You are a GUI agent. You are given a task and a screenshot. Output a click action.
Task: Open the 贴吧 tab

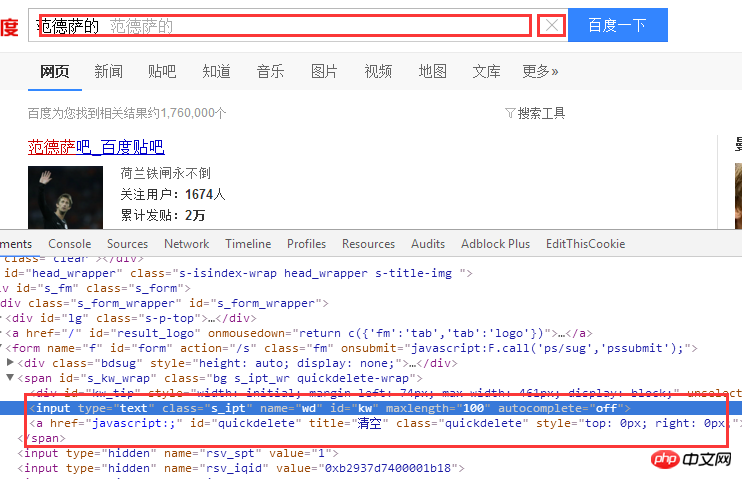point(162,71)
